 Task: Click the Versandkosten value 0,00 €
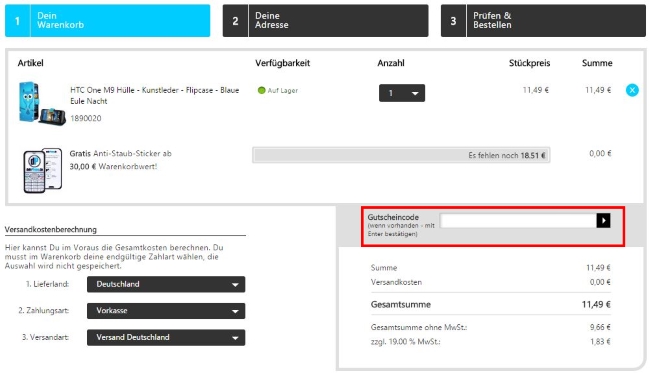600,282
